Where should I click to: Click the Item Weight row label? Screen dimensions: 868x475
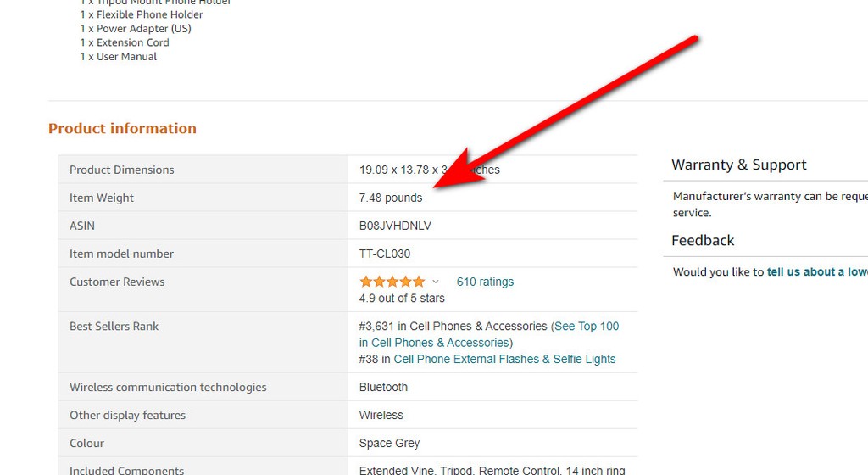click(102, 198)
